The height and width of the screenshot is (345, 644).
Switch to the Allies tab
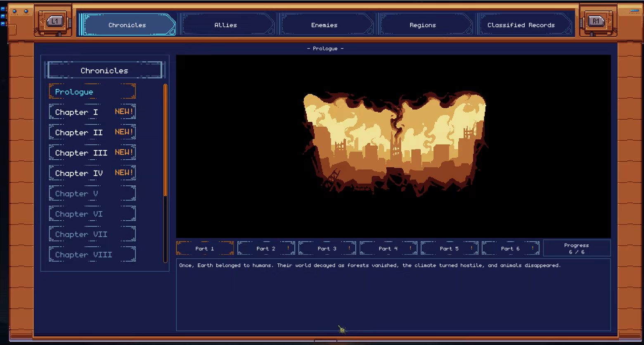pyautogui.click(x=226, y=25)
